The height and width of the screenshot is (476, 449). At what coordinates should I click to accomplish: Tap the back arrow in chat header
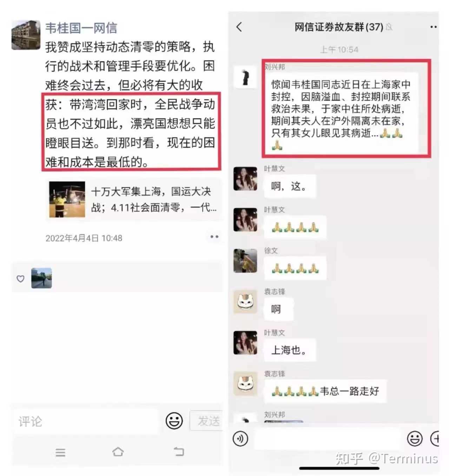click(x=239, y=27)
